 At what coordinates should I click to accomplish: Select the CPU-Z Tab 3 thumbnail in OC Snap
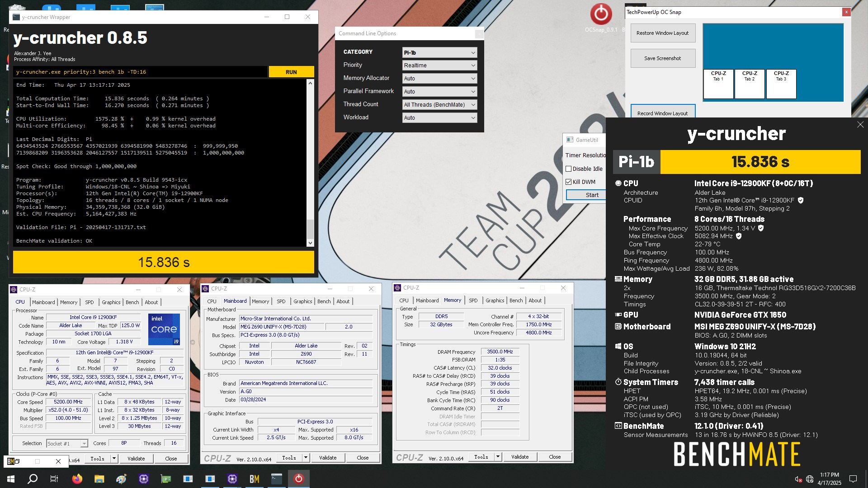pyautogui.click(x=781, y=84)
